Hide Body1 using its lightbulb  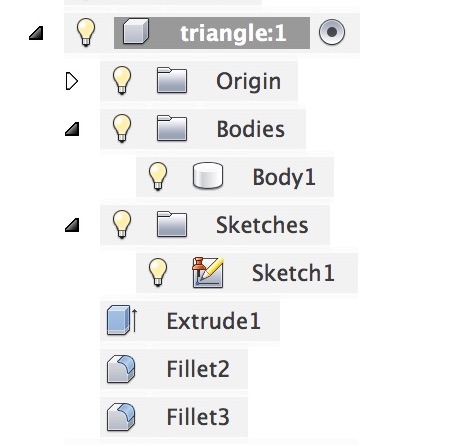pyautogui.click(x=158, y=176)
